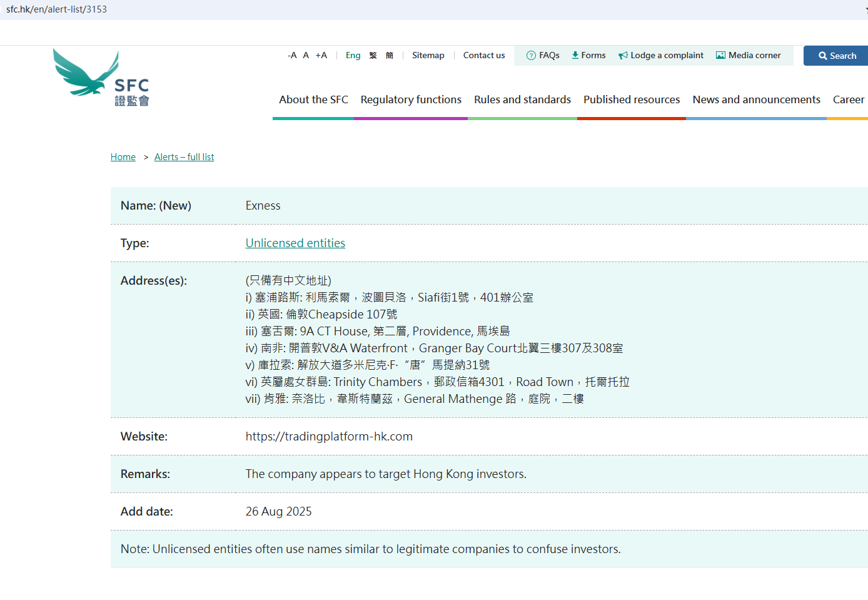This screenshot has height=600, width=868.
Task: Follow the Unlicensed entities link
Action: point(295,243)
